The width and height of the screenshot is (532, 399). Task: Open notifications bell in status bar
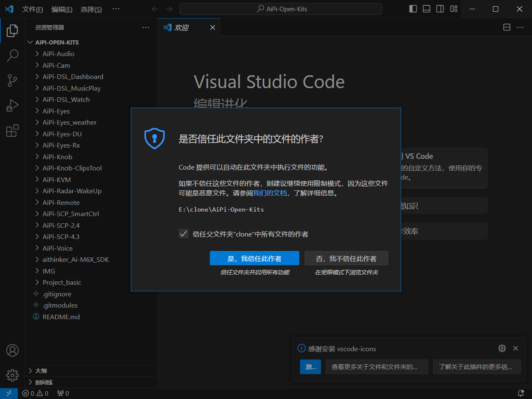(521, 393)
